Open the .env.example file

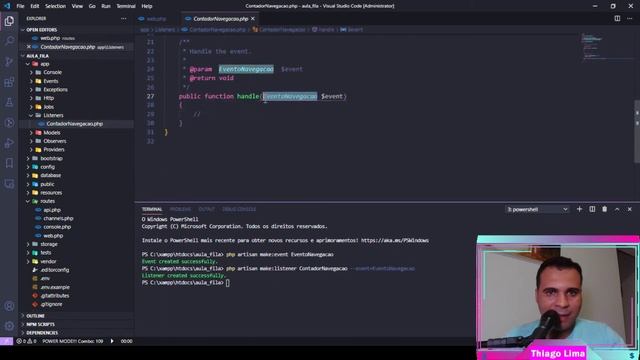55,287
